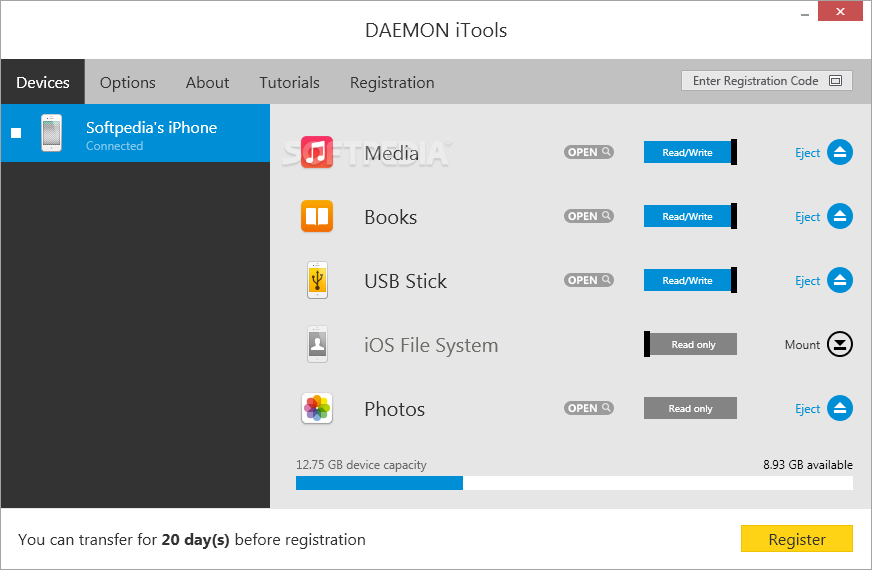The image size is (872, 570).
Task: Toggle Media Read/Write access switch
Action: [689, 153]
